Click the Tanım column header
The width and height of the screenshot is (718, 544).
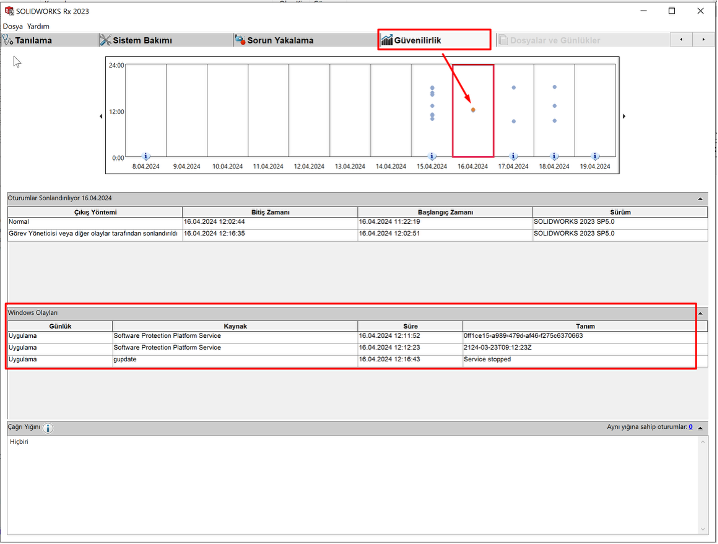[x=585, y=326]
